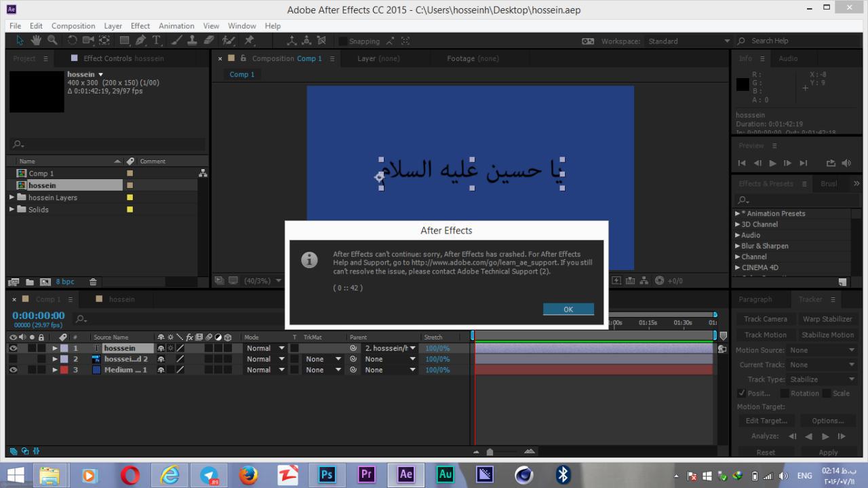Open Interpret Footage from Project panel footer
Viewport: 868px width, 488px height.
click(x=14, y=282)
